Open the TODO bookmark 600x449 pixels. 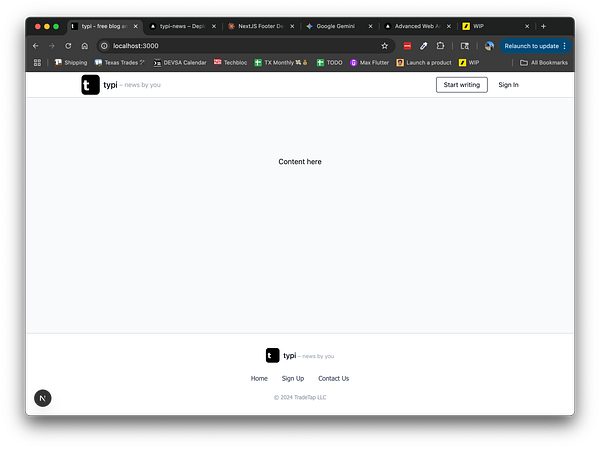329,62
